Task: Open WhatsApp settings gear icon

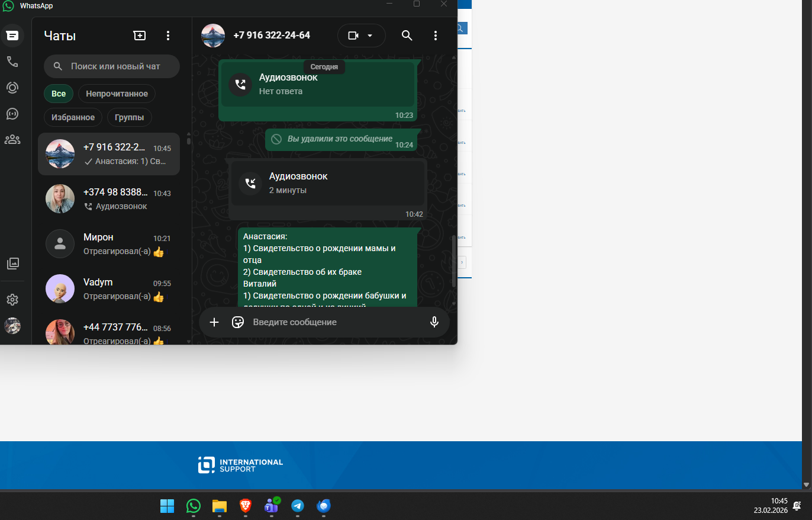Action: click(12, 300)
